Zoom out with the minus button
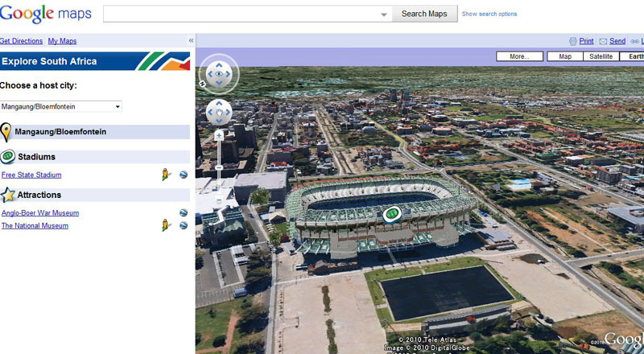The width and height of the screenshot is (644, 354). coord(219,200)
